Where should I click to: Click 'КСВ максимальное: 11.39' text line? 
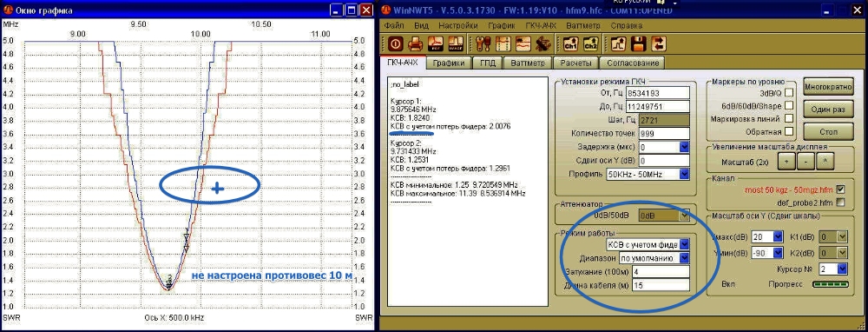[x=458, y=193]
